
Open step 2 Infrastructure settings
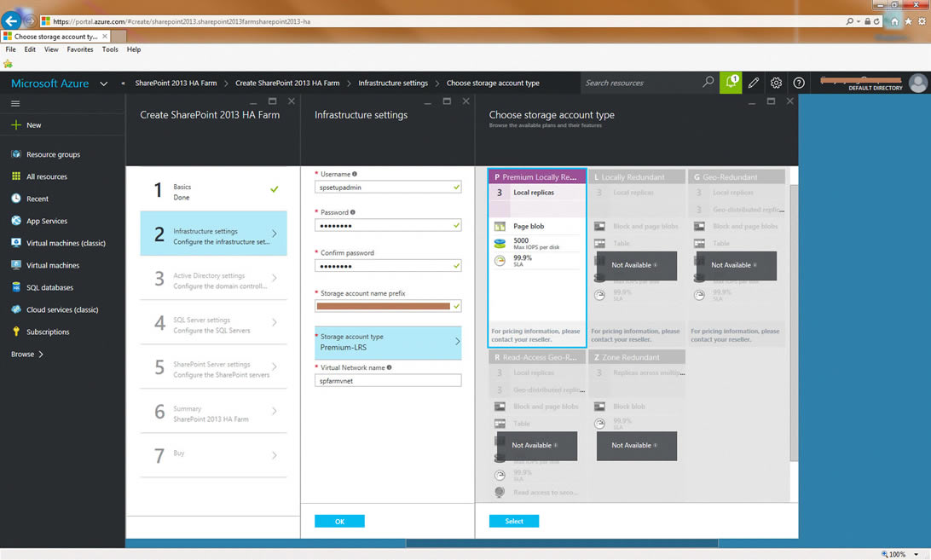pyautogui.click(x=213, y=234)
